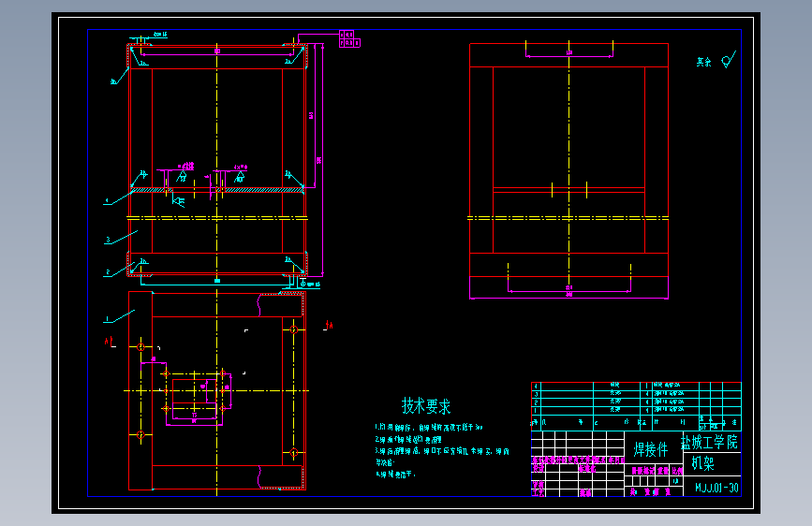Viewport: 812px width, 526px height.
Task: Click the 盐城工学院 title block text
Action: pyautogui.click(x=709, y=442)
